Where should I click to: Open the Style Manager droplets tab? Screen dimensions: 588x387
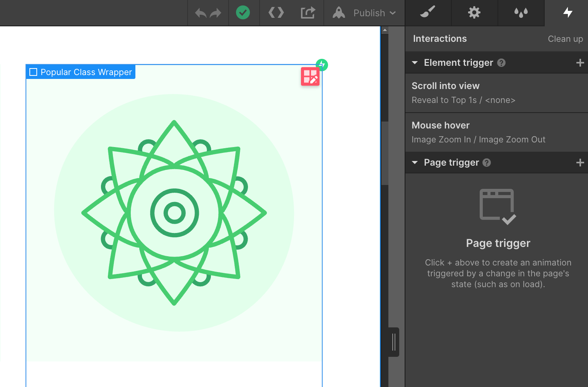tap(521, 13)
